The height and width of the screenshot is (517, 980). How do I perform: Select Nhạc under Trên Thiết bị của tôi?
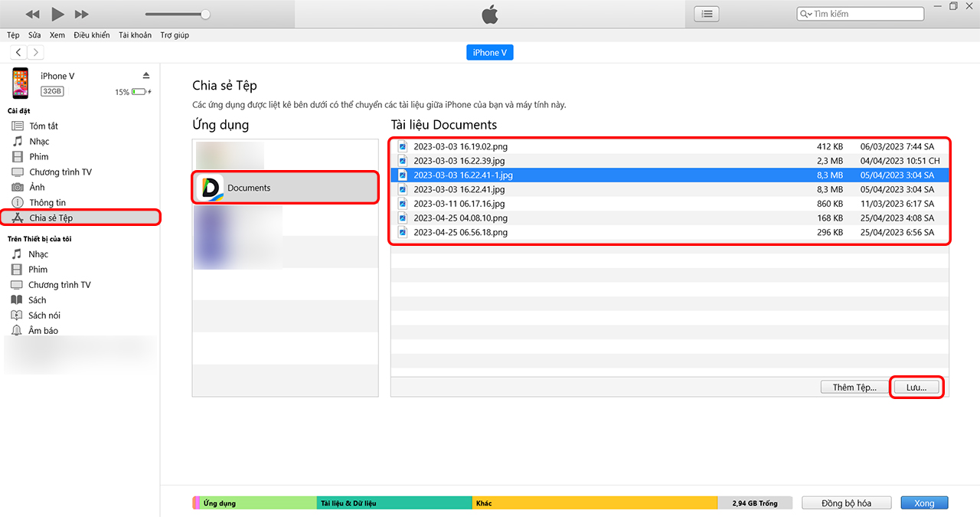pos(38,254)
